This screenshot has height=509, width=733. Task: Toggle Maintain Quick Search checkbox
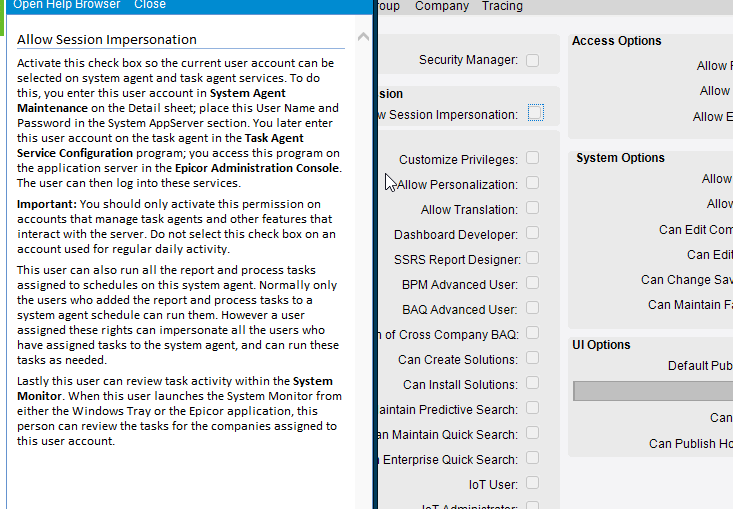(533, 433)
